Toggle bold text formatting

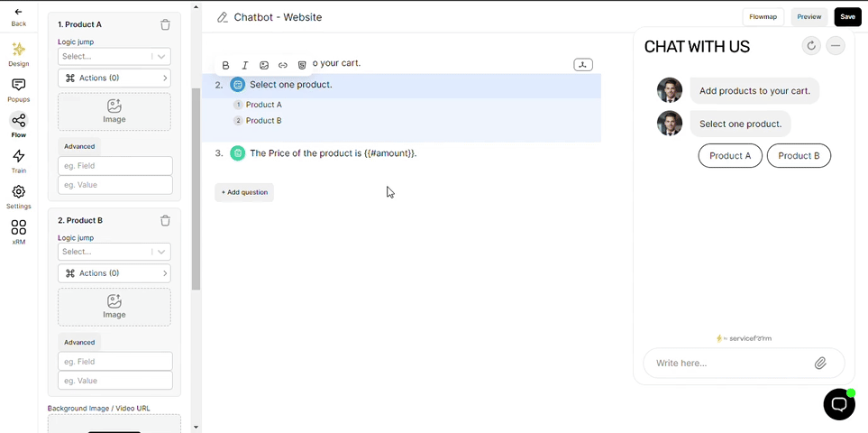click(x=225, y=65)
